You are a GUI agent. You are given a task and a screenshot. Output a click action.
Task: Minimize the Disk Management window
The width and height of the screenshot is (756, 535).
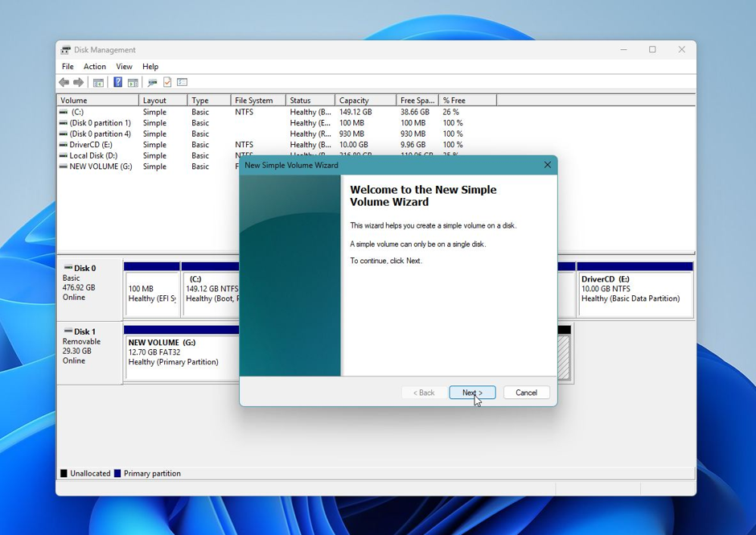click(x=623, y=50)
